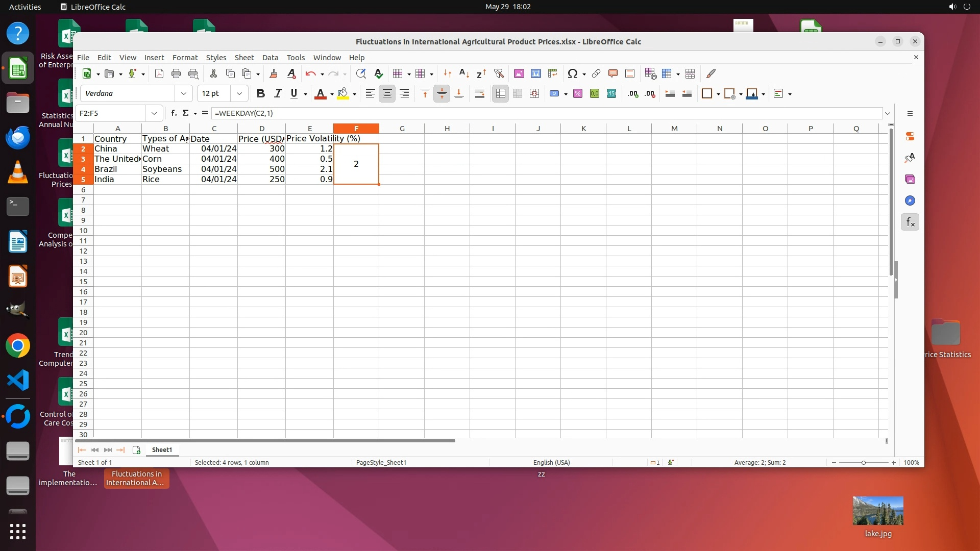Viewport: 980px width, 551px height.
Task: Export the document as PDF
Action: tap(159, 73)
